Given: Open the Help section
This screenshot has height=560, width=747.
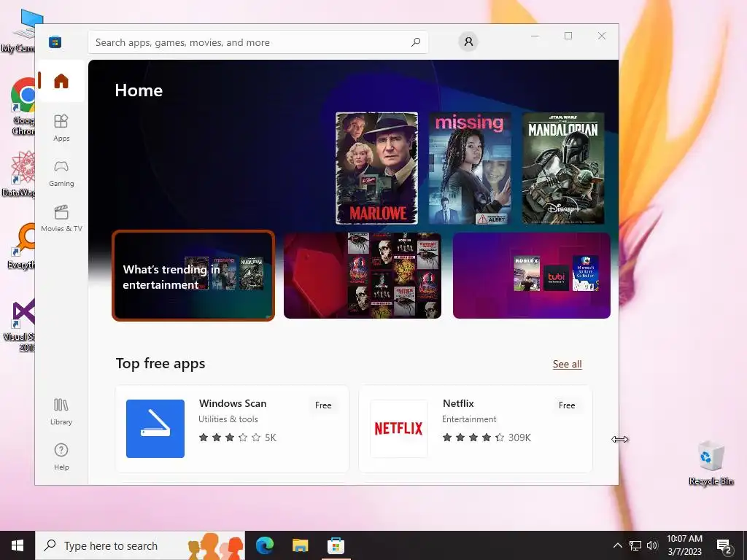Looking at the screenshot, I should coord(61,456).
